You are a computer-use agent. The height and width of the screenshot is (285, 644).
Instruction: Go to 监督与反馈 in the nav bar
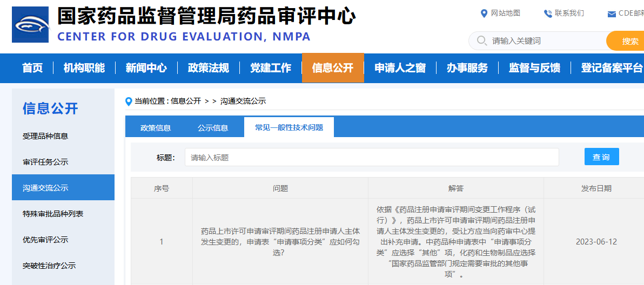pyautogui.click(x=534, y=68)
